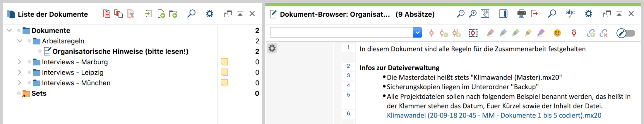This screenshot has height=124, width=644.
Task: Open the emoticode smiley icon
Action: [557, 33]
